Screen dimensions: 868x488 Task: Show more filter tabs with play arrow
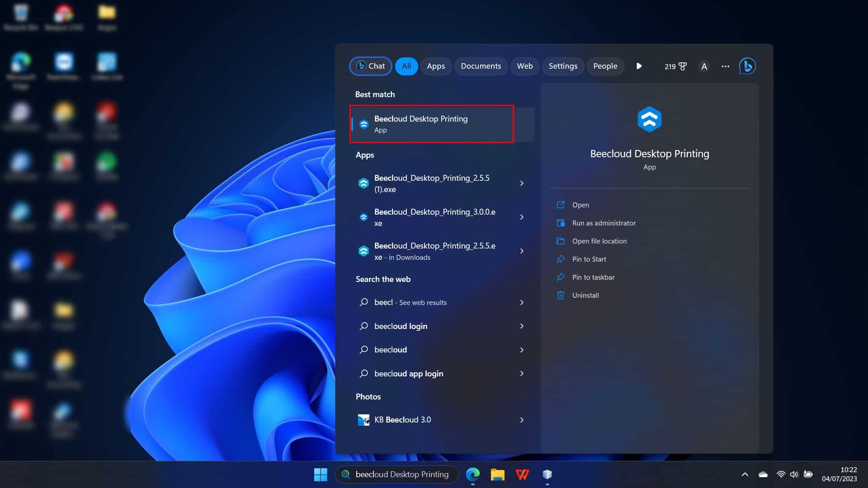pos(639,66)
